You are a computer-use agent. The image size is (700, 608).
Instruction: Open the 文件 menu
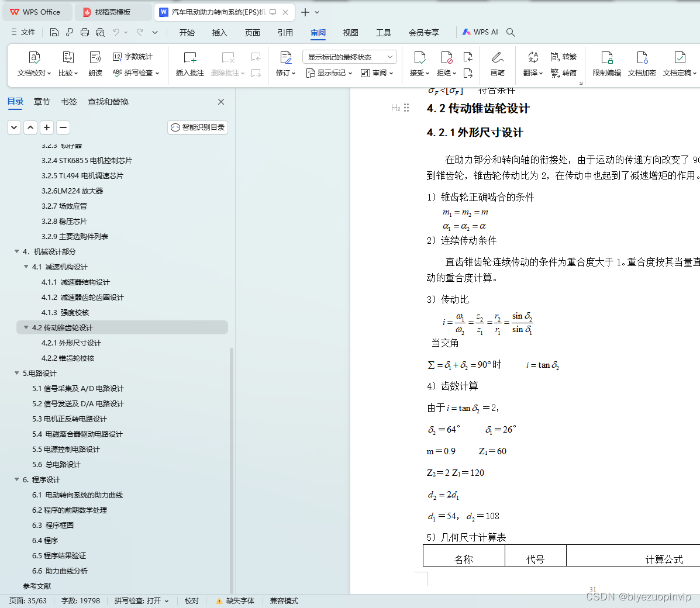pyautogui.click(x=23, y=32)
